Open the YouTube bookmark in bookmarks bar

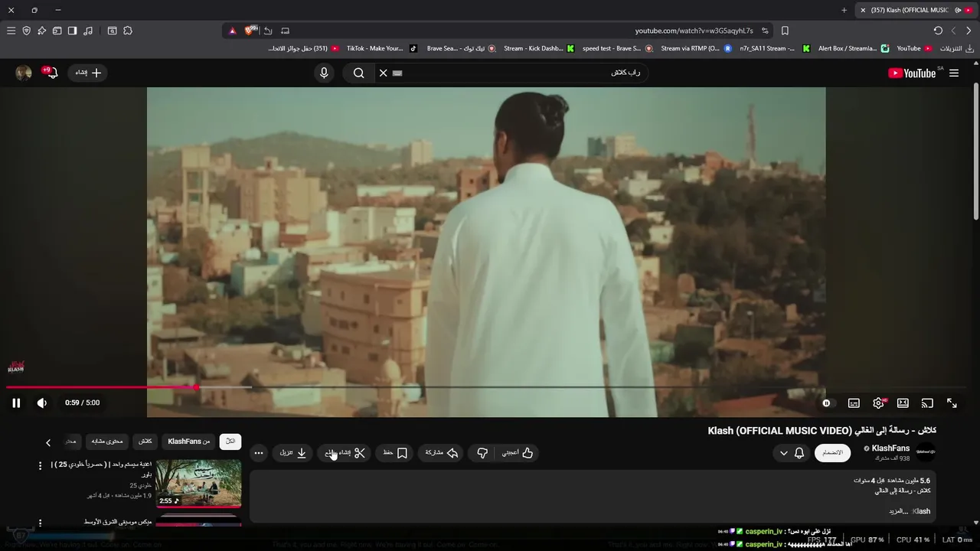click(x=914, y=48)
